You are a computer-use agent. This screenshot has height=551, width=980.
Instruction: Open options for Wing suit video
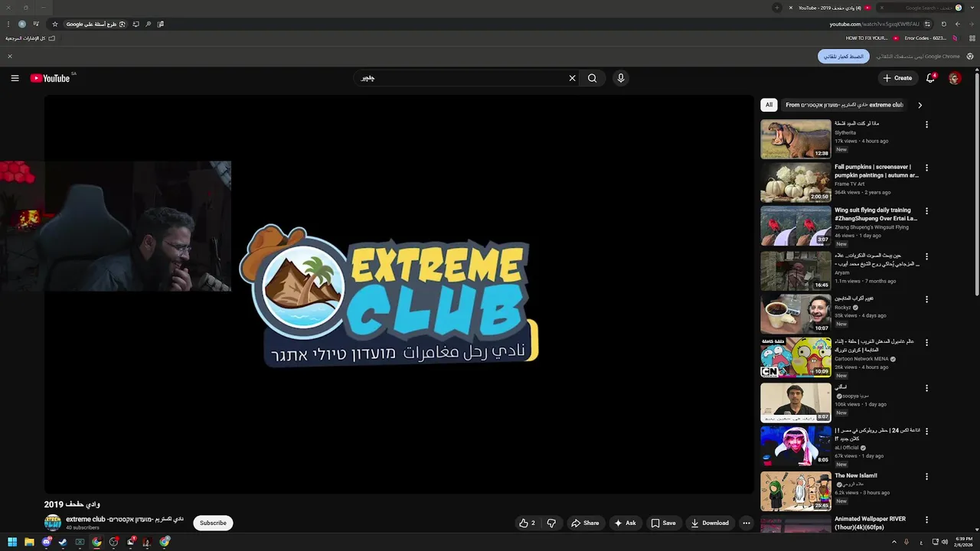[926, 211]
